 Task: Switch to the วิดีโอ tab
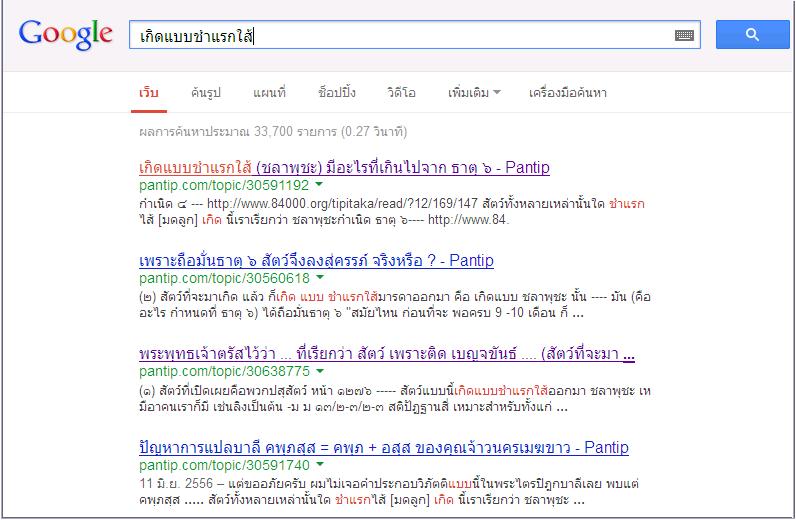click(401, 93)
